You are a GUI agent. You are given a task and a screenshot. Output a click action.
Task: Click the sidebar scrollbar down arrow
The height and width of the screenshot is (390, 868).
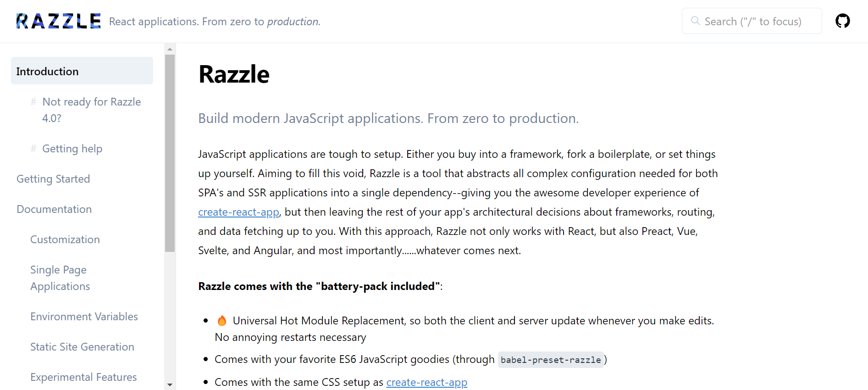(x=170, y=385)
